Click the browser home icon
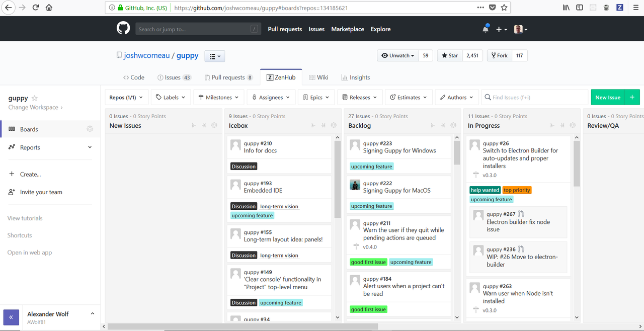Screen dimensions: 644x331 (x=49, y=8)
